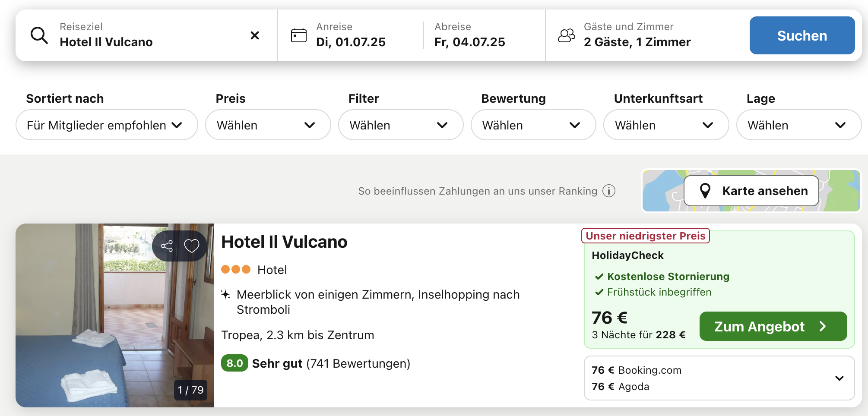Screen dimensions: 868x416
Task: Open Karte ansehen map view
Action: point(751,191)
